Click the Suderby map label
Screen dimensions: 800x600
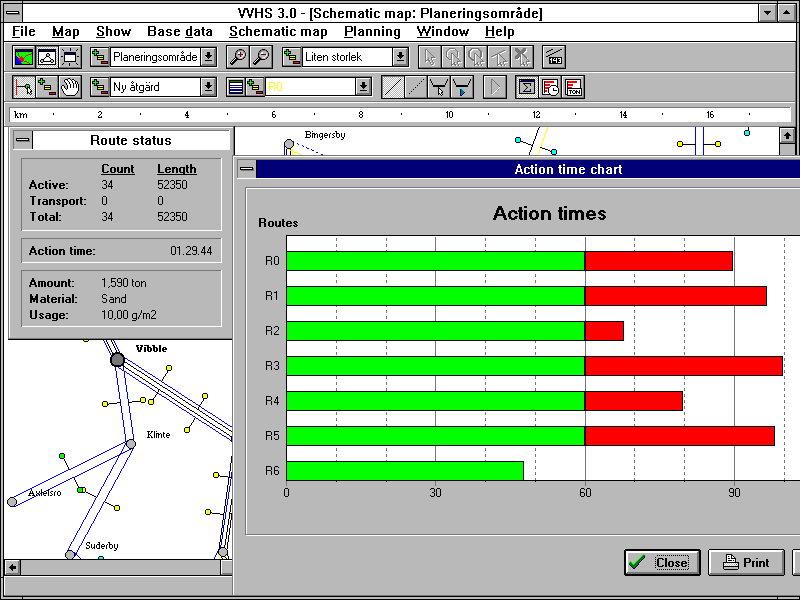[x=102, y=546]
